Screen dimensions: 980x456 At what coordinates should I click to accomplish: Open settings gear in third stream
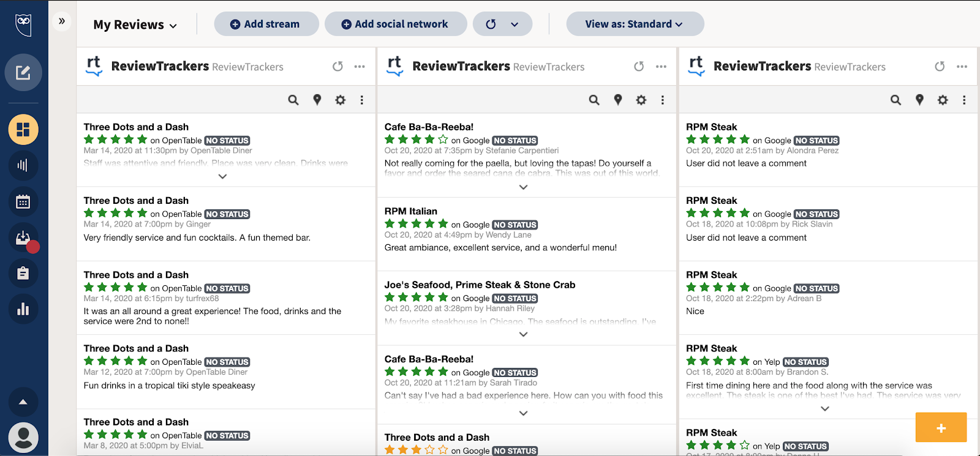pyautogui.click(x=943, y=100)
